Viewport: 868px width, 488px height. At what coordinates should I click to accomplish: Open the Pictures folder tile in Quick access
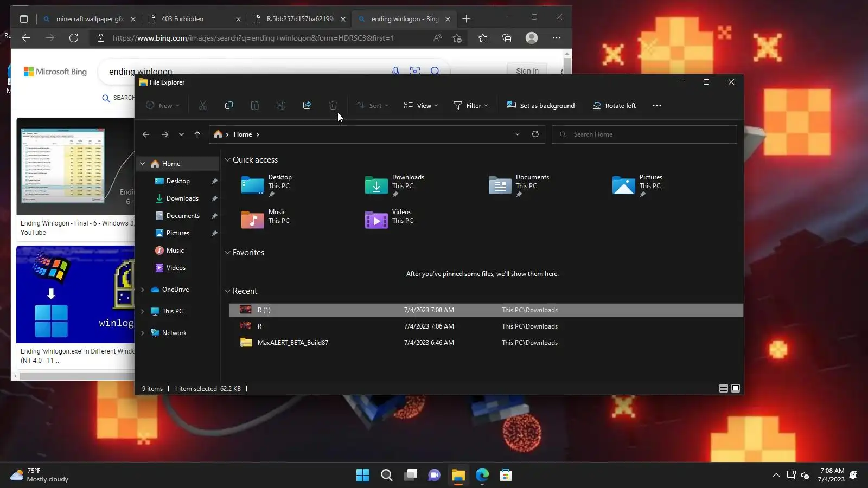pos(637,185)
